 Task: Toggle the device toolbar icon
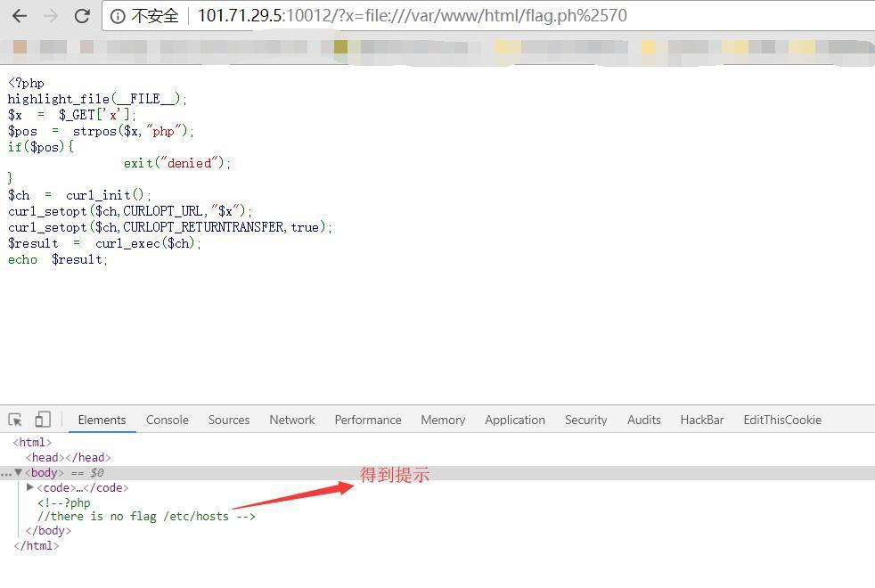[43, 420]
